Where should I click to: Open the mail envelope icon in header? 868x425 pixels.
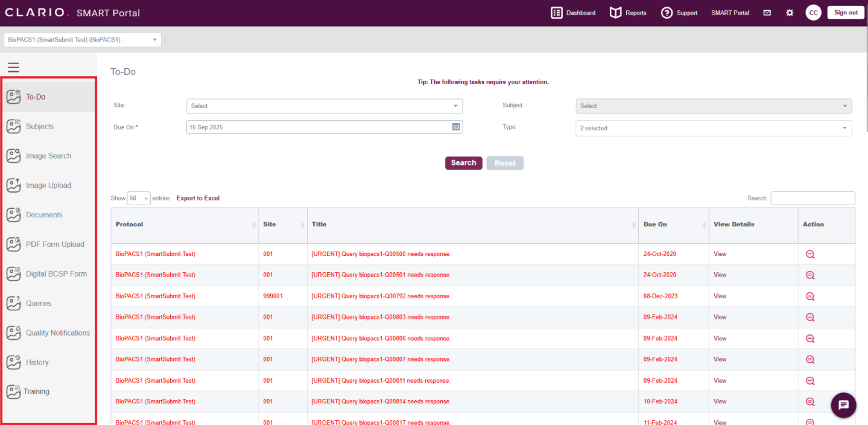(x=767, y=13)
